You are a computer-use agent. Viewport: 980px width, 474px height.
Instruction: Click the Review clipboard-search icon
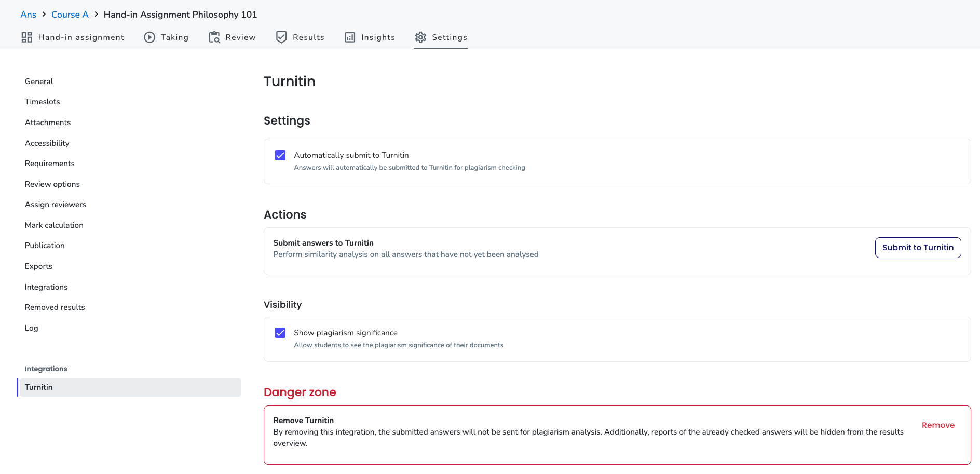tap(214, 37)
